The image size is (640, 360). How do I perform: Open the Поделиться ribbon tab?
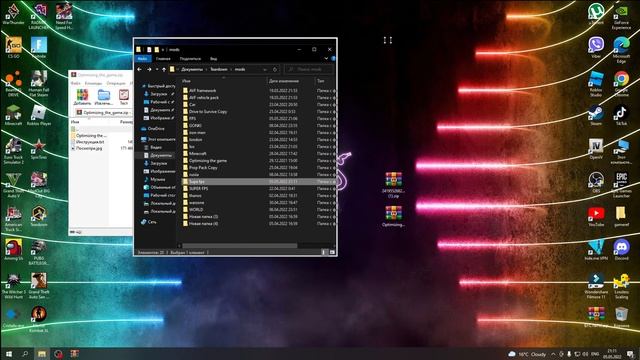click(190, 58)
